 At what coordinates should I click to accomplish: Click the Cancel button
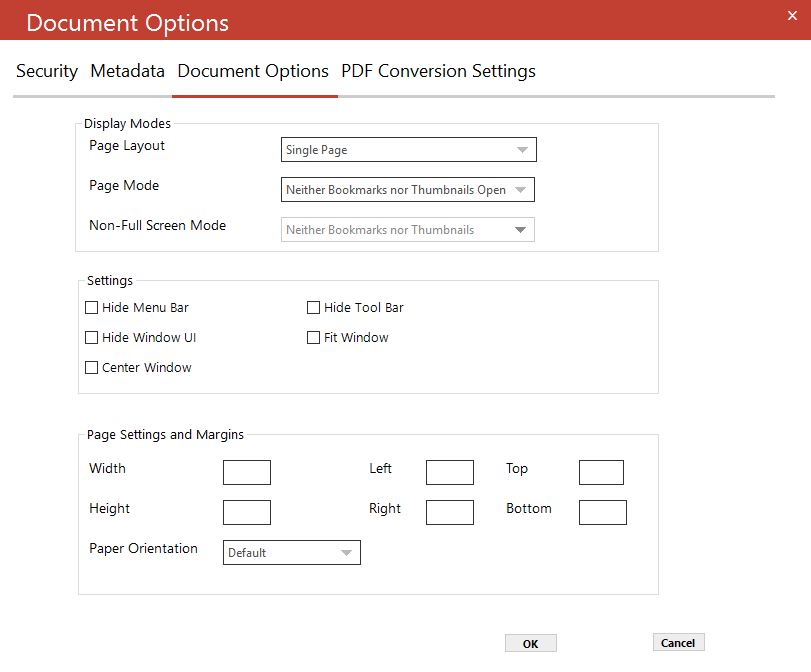(x=679, y=642)
